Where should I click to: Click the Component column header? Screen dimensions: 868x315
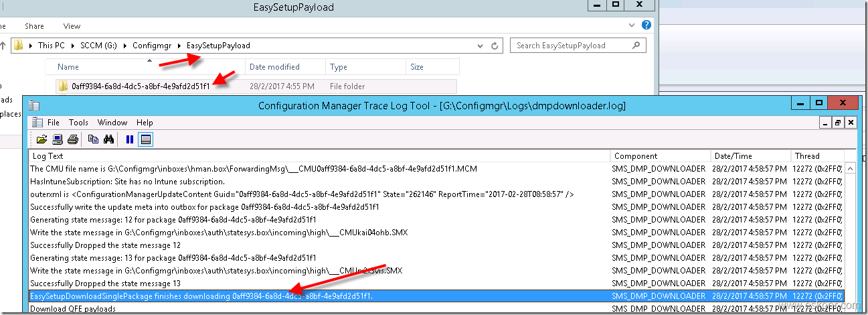coord(659,156)
